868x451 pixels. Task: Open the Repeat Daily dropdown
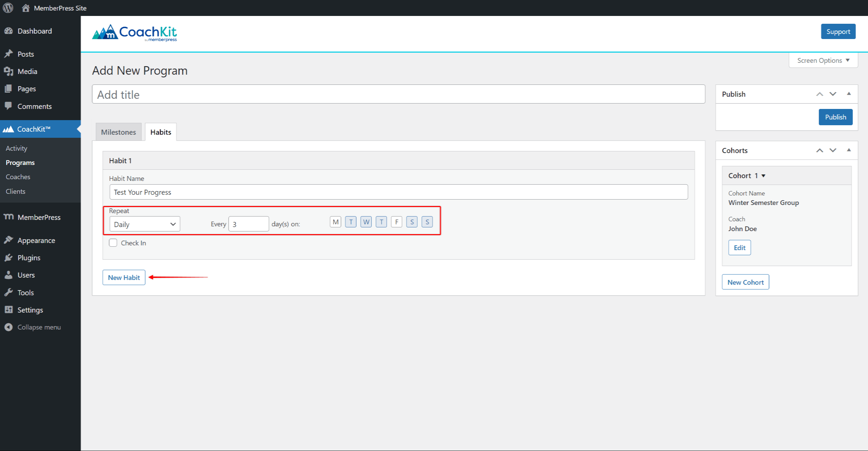(x=144, y=224)
